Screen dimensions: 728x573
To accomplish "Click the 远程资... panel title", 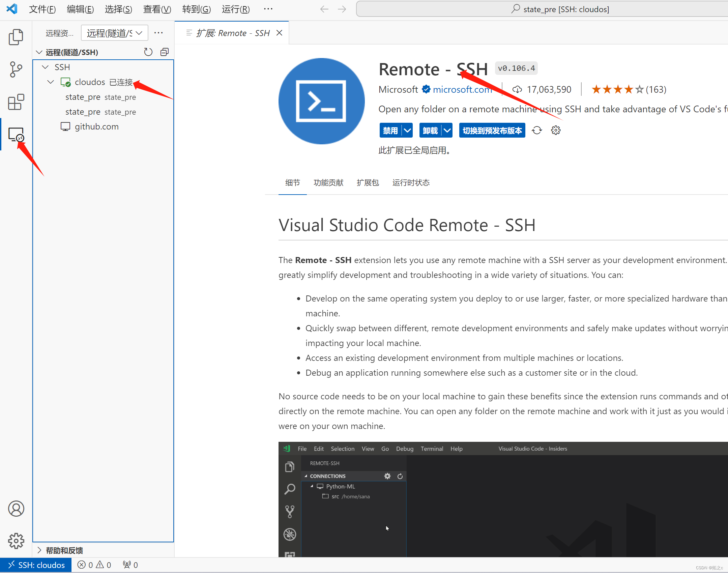I will click(x=60, y=33).
